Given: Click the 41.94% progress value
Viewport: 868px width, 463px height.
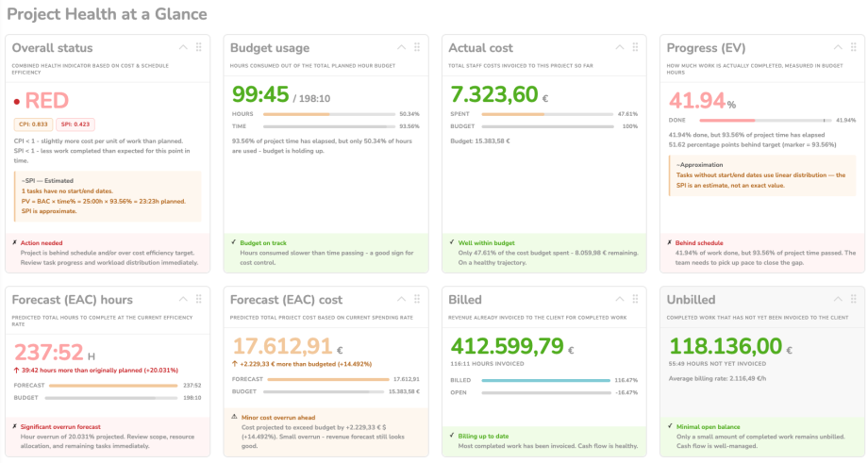Looking at the screenshot, I should (x=703, y=101).
